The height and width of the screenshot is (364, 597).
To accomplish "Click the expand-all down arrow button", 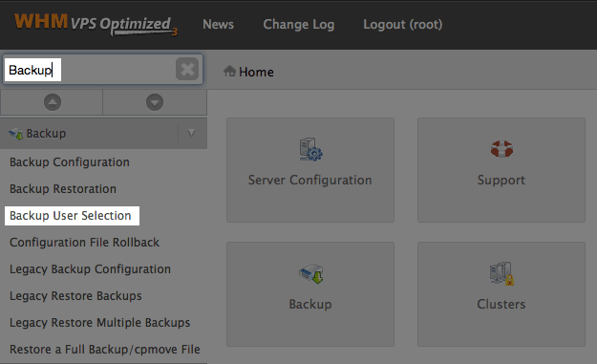I will [155, 102].
